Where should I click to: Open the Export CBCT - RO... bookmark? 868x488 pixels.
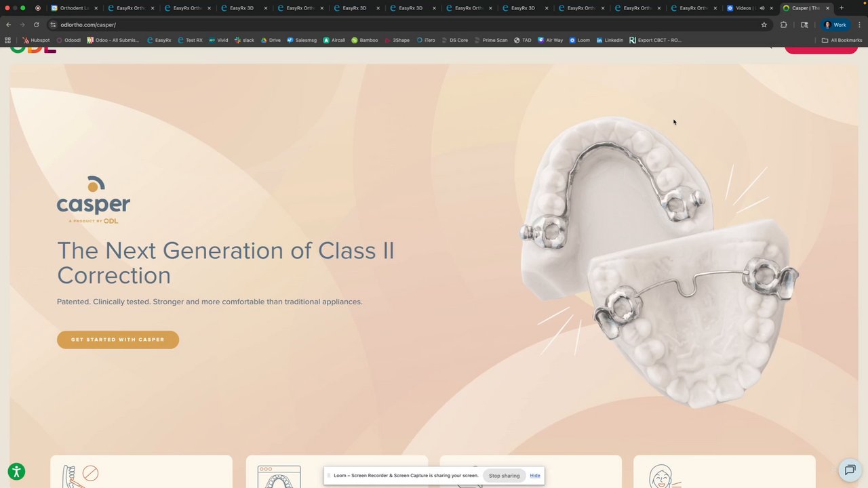[655, 40]
